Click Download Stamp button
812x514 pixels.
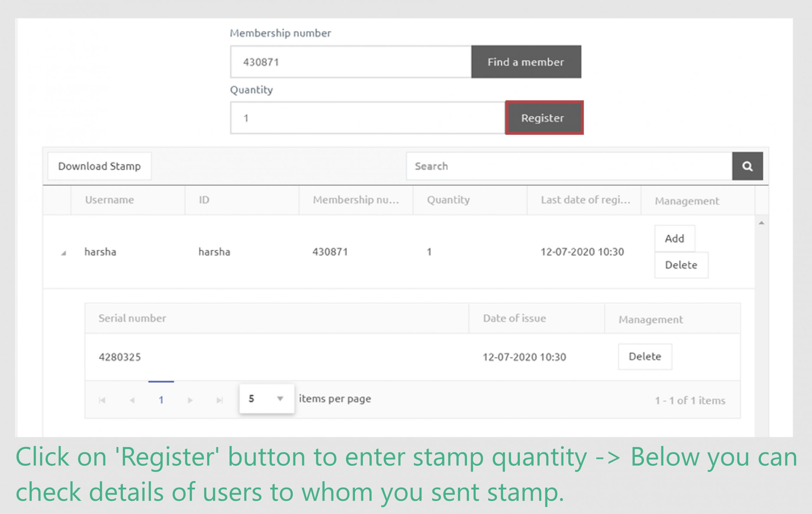click(x=100, y=166)
